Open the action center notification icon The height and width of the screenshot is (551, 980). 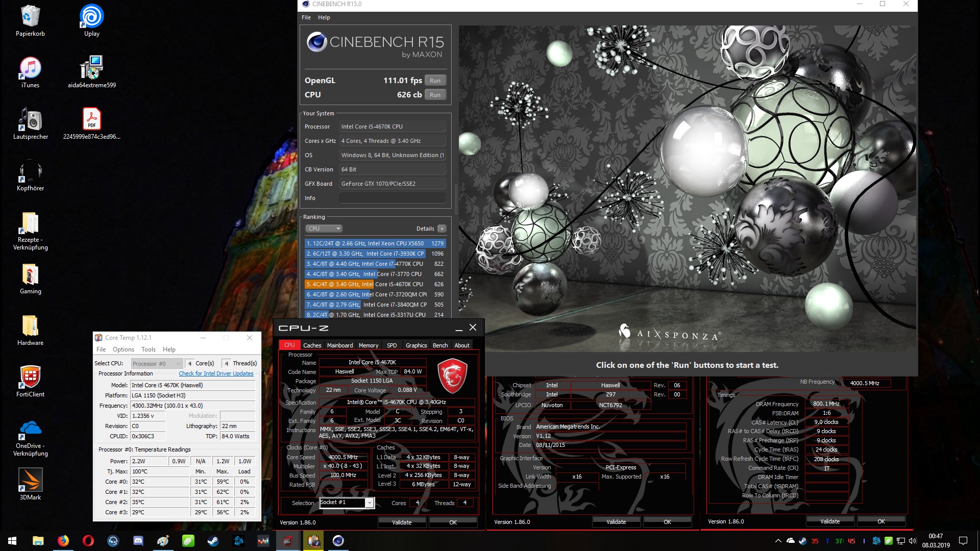[963, 541]
